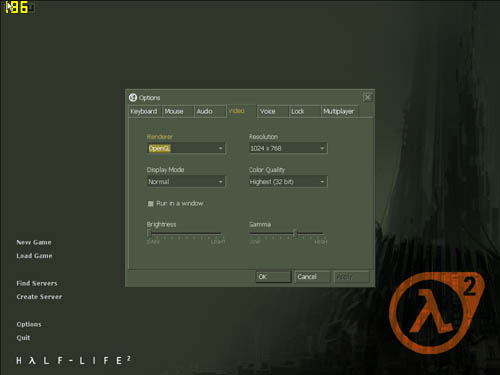This screenshot has width=500, height=375.
Task: Click the Cancel button
Action: coord(312,277)
